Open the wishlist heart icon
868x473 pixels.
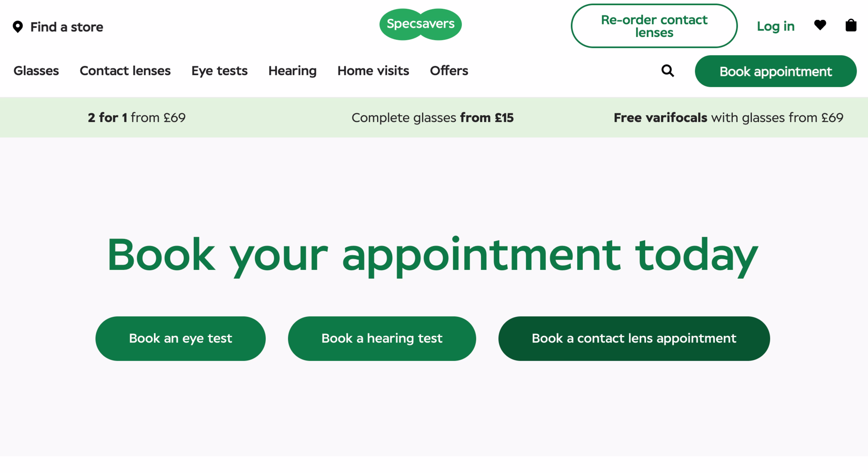[x=820, y=25]
